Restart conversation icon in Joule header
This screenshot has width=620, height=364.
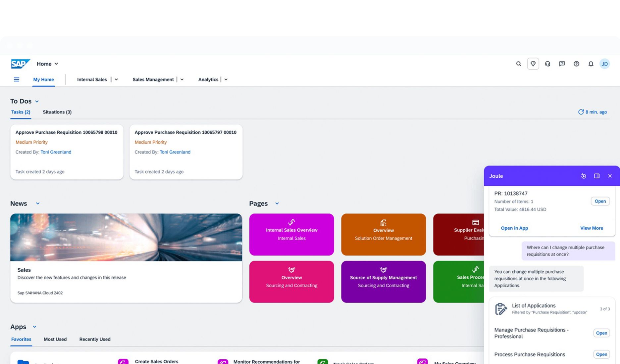click(584, 176)
